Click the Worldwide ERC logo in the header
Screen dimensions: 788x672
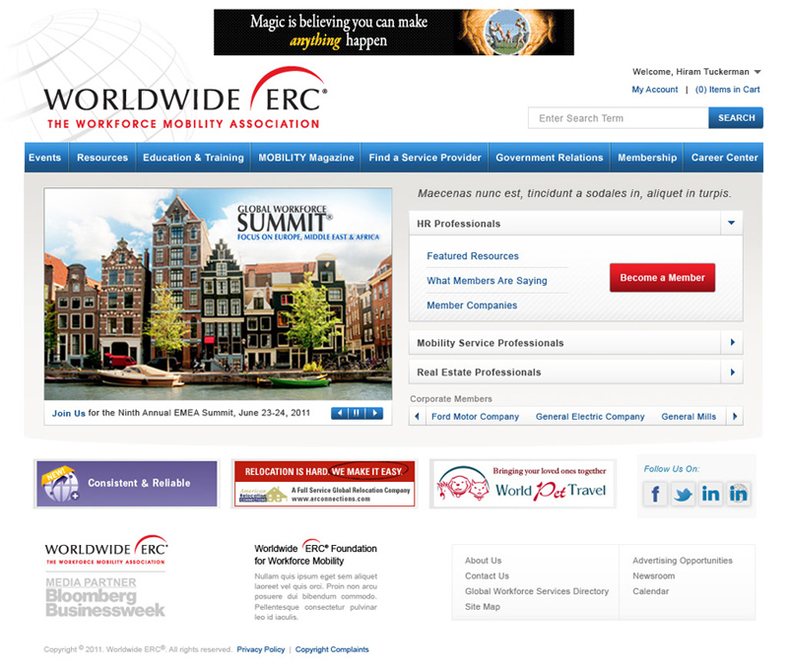tap(186, 99)
